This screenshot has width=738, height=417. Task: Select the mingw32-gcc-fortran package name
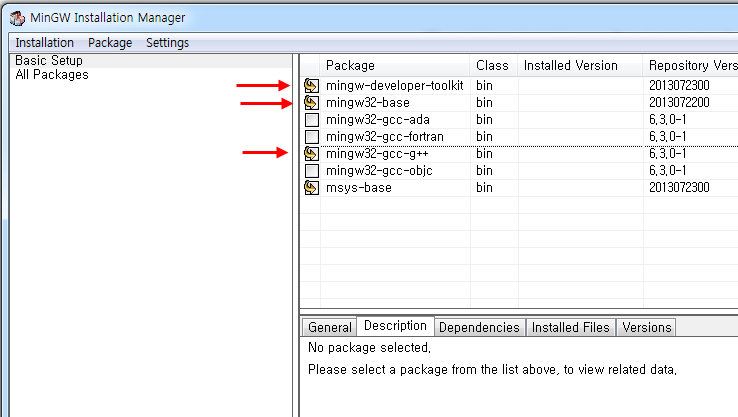tap(385, 136)
